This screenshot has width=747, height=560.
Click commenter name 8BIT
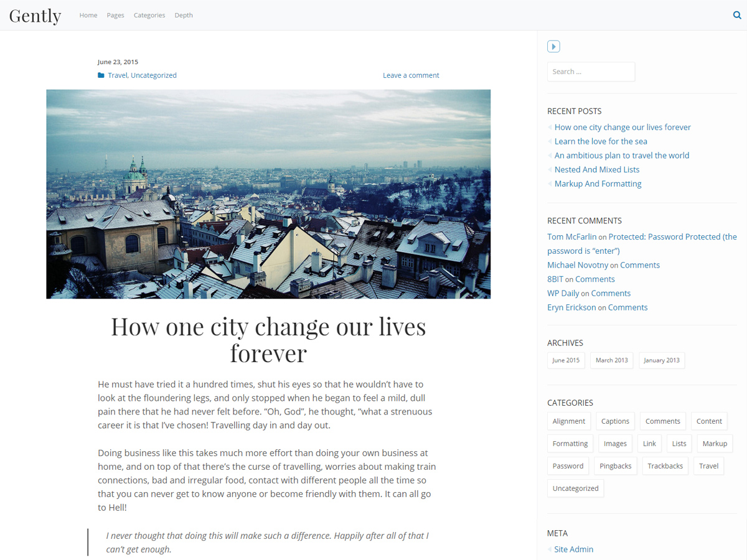coord(555,279)
